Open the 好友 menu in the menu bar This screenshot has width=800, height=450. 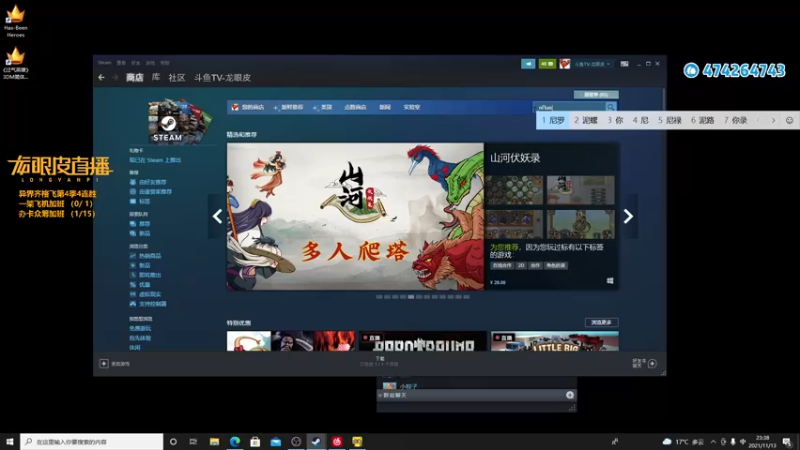click(135, 63)
